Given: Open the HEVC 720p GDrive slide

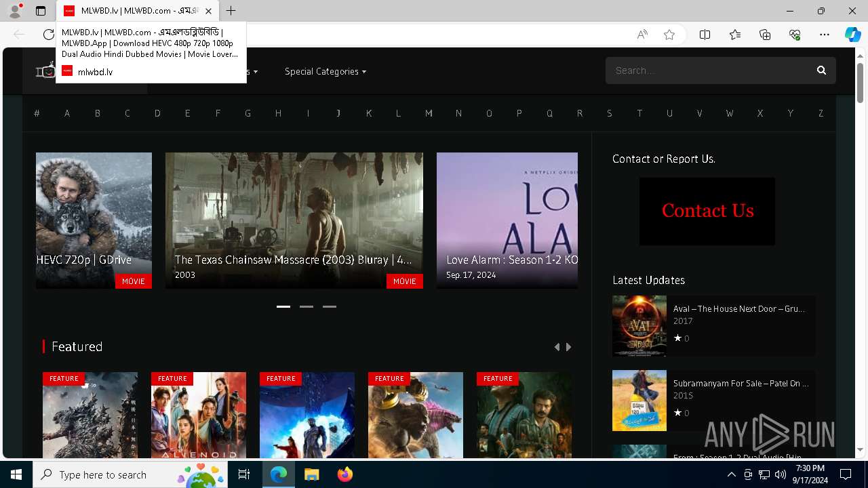Looking at the screenshot, I should pyautogui.click(x=94, y=220).
